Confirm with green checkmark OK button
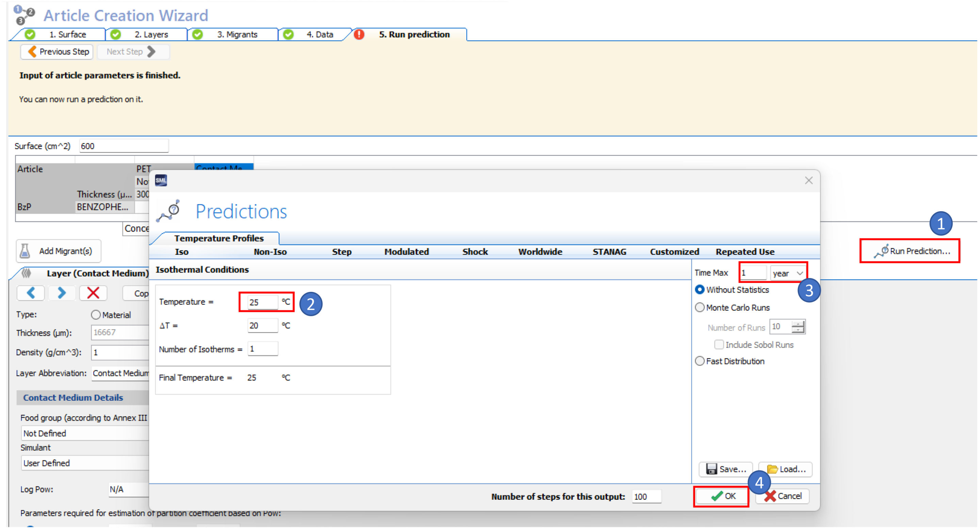Screen dimensions: 980x531 [x=722, y=496]
